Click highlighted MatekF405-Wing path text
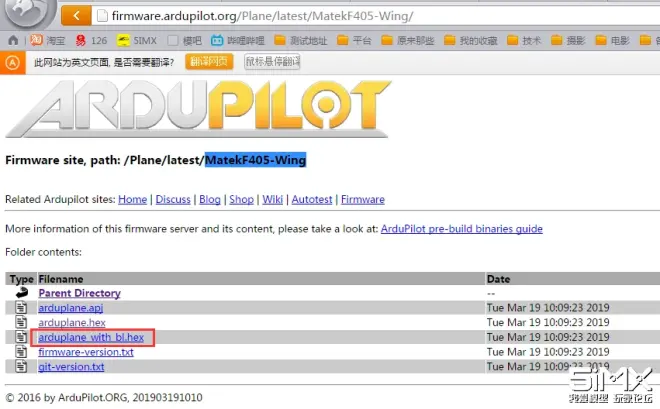This screenshot has height=409, width=660. tap(255, 160)
